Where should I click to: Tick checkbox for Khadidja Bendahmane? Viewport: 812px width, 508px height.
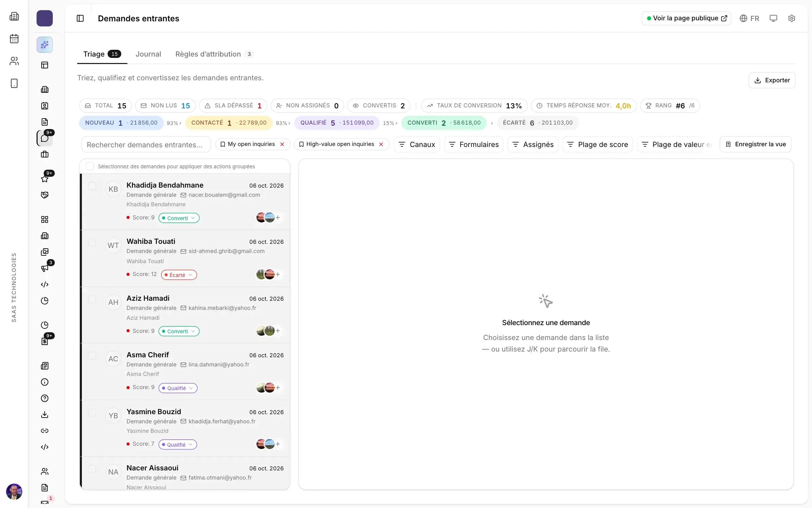92,186
